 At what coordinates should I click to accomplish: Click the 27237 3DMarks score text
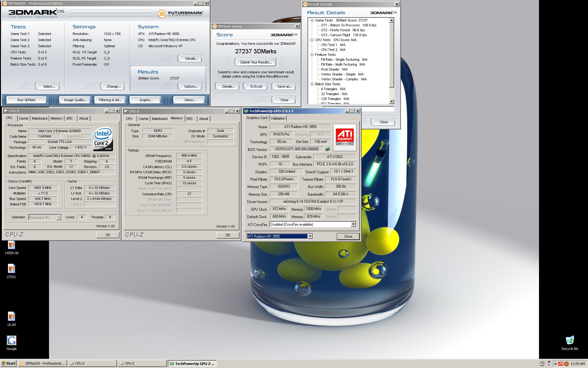pyautogui.click(x=256, y=52)
